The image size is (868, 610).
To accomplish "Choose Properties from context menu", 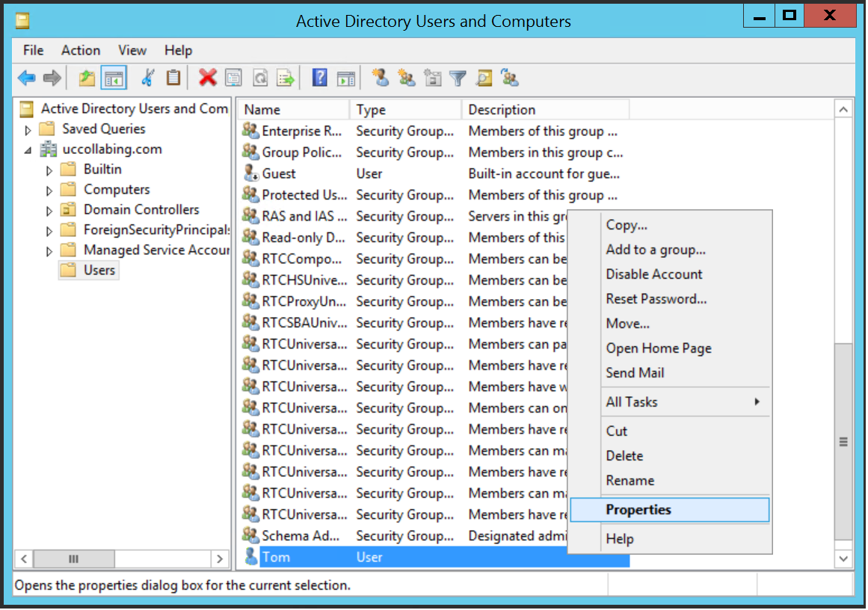I will [670, 510].
